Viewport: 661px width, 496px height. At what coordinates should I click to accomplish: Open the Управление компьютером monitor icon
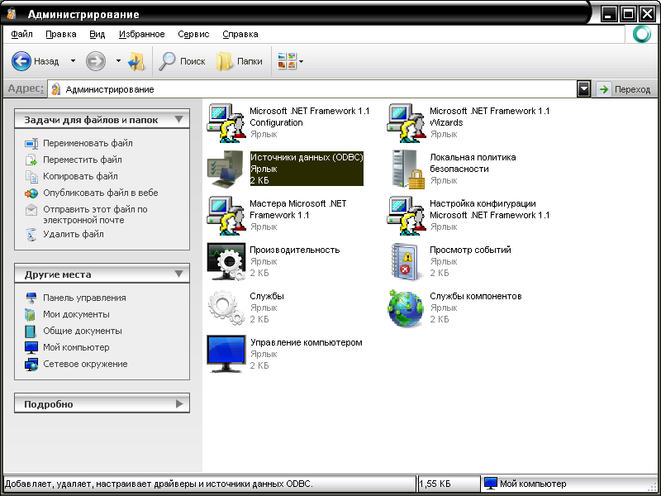[x=224, y=354]
